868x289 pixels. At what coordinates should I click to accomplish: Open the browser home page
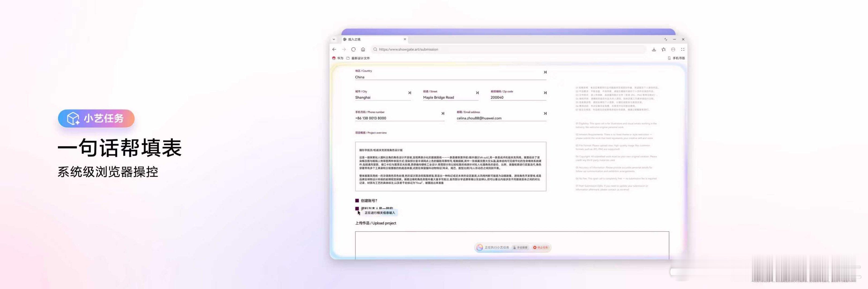tap(363, 50)
